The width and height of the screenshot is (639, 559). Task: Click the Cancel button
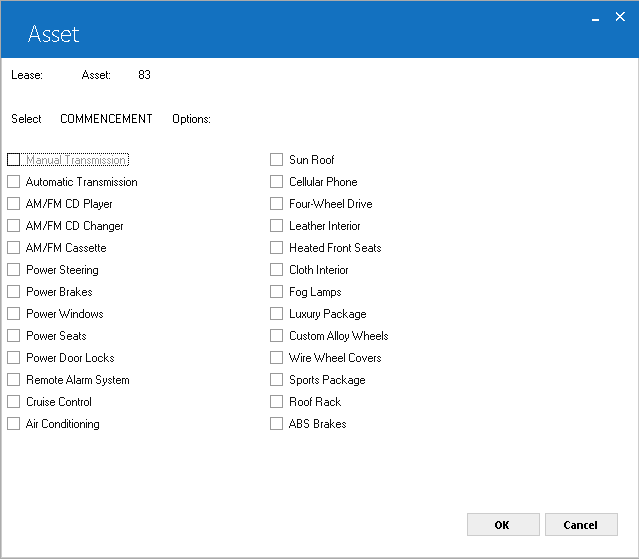tap(581, 525)
